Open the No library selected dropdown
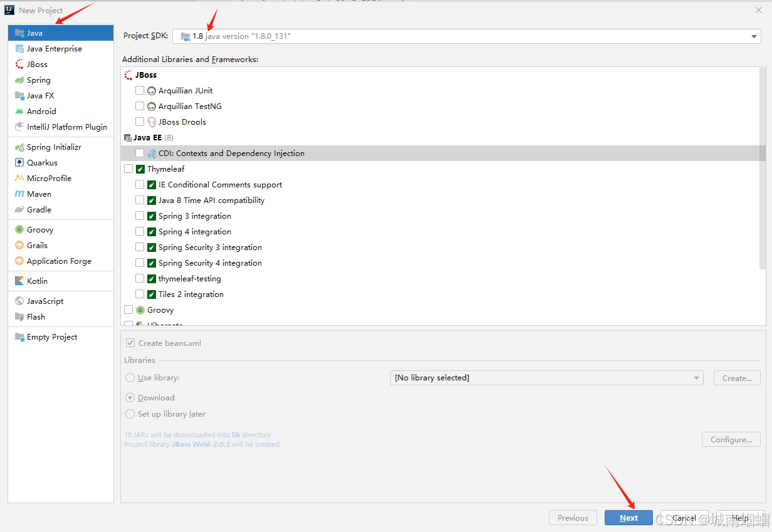 (x=546, y=378)
